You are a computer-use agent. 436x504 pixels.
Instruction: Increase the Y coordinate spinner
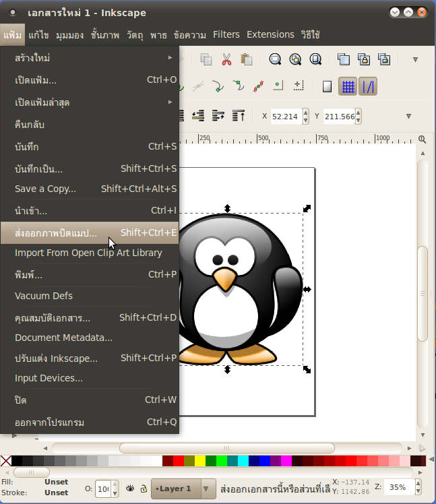[359, 113]
